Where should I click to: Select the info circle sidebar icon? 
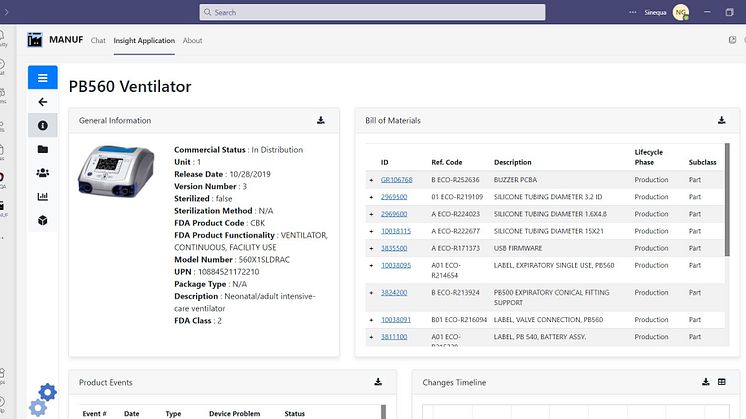42,126
